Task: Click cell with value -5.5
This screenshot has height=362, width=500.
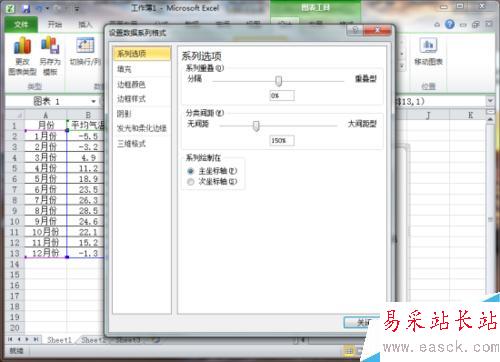Action: click(86, 136)
